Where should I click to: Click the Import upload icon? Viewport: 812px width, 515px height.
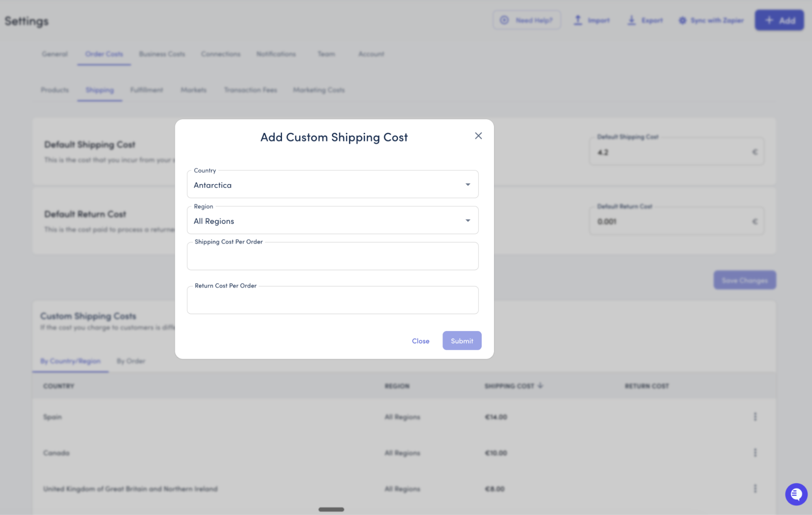coord(578,20)
